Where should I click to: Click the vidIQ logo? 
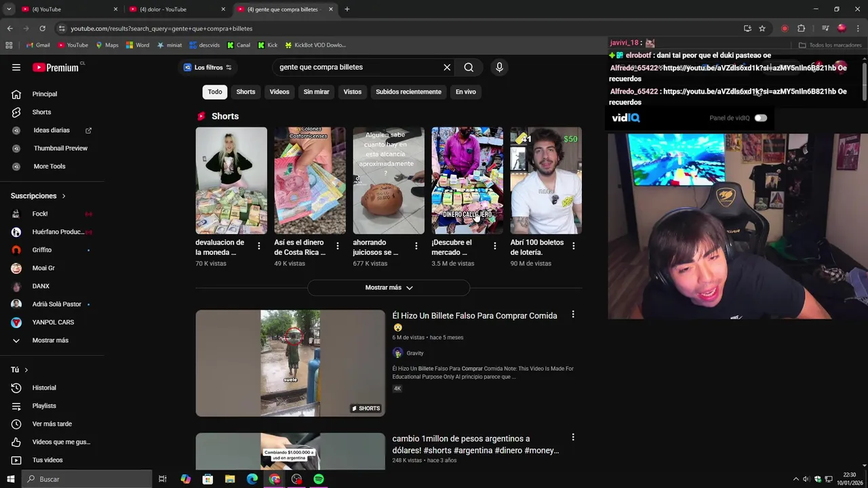tap(625, 118)
